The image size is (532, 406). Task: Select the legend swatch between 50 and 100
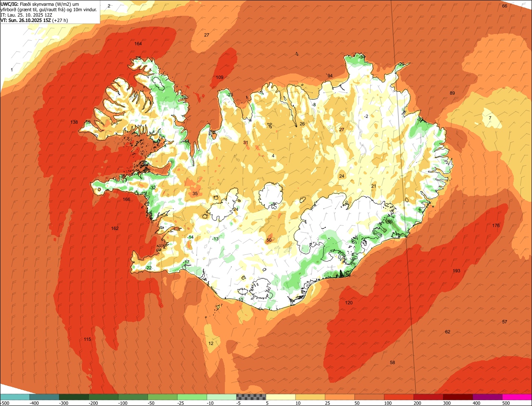[x=369, y=397]
